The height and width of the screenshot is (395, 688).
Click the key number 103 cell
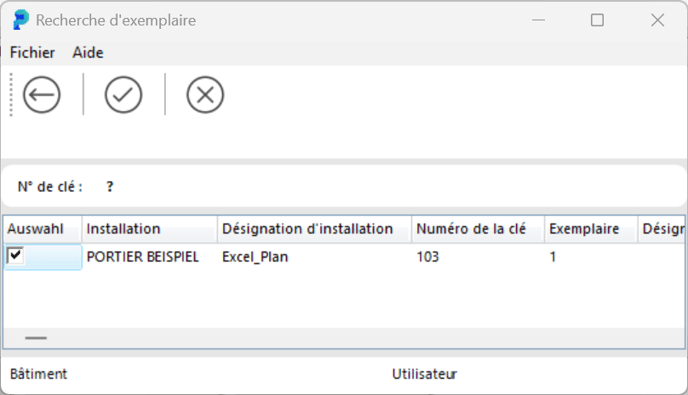point(478,257)
